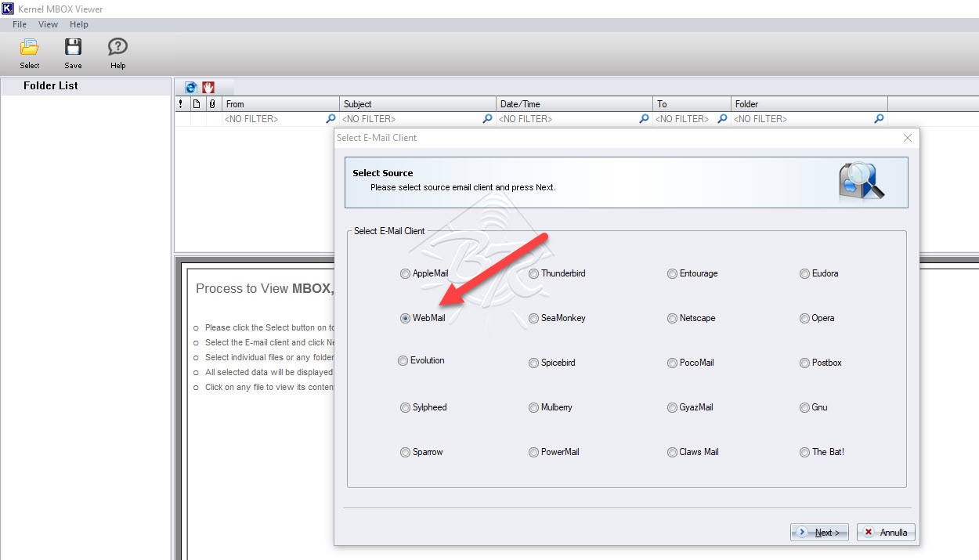Click the To column header

coord(692,103)
